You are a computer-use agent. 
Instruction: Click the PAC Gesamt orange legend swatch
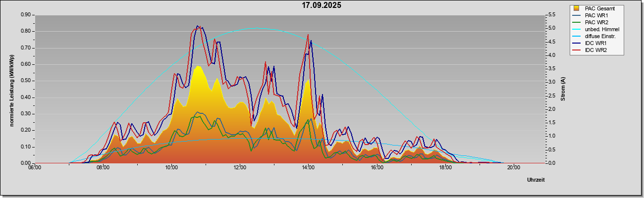pos(577,8)
